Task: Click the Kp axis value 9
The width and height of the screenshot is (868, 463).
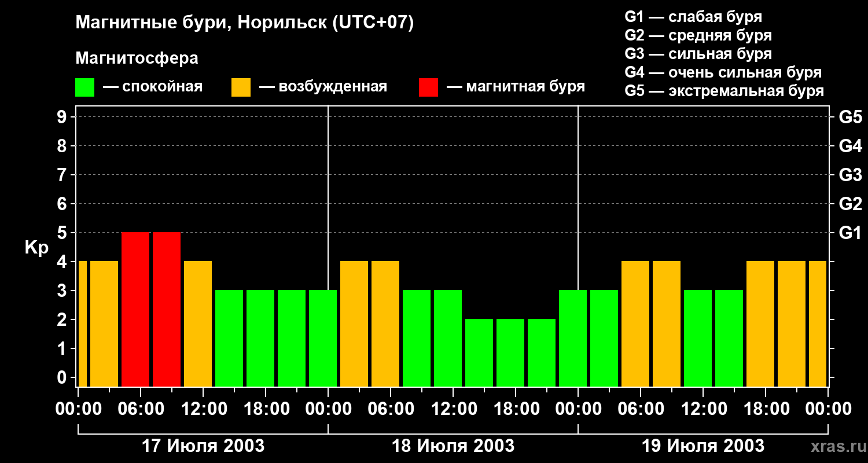Action: pos(62,117)
